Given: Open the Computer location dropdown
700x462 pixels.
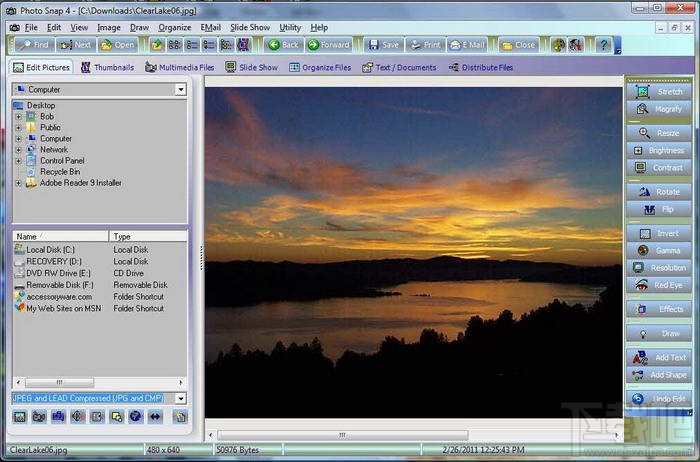Looking at the screenshot, I should (180, 89).
